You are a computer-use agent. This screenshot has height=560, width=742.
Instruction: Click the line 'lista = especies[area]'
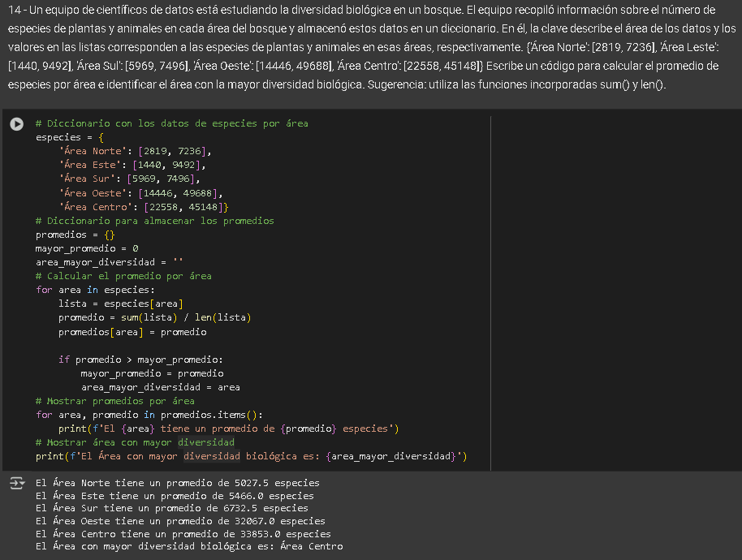[121, 304]
